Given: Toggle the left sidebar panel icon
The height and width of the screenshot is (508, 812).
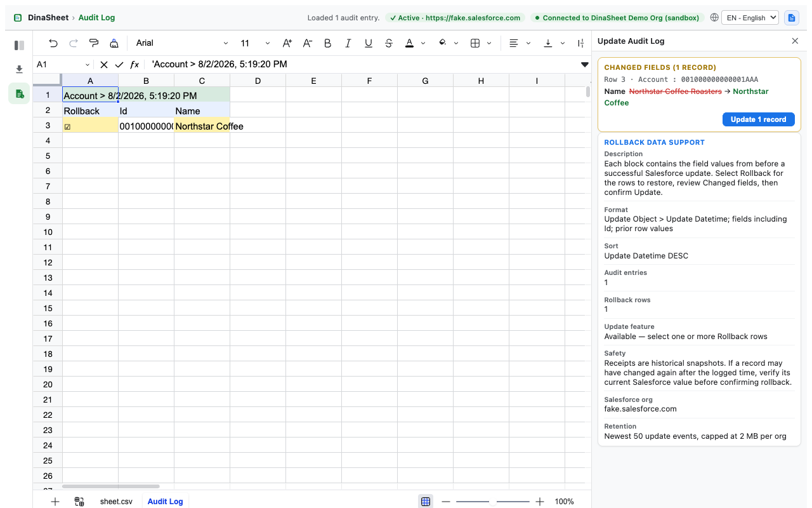Looking at the screenshot, I should (x=19, y=46).
